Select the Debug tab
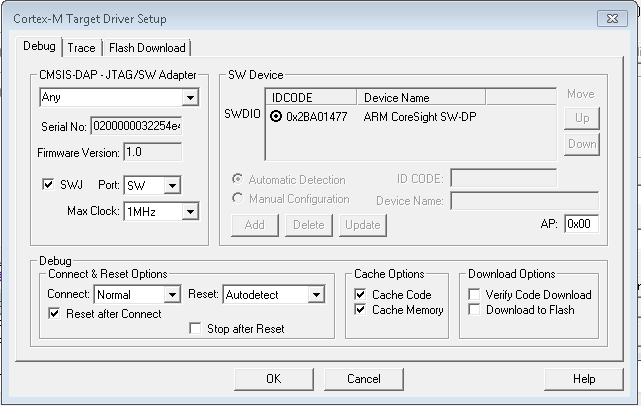Image resolution: width=641 pixels, height=406 pixels. pyautogui.click(x=39, y=46)
